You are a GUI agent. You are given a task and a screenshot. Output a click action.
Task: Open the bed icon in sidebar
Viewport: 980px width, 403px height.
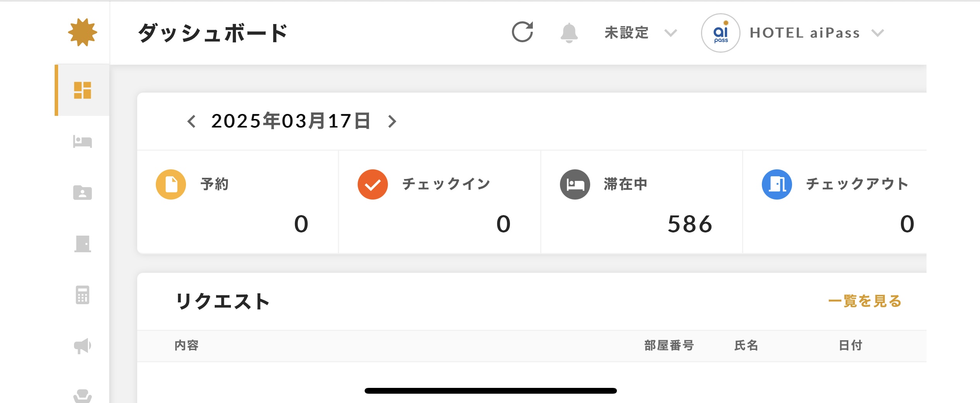[x=83, y=141]
